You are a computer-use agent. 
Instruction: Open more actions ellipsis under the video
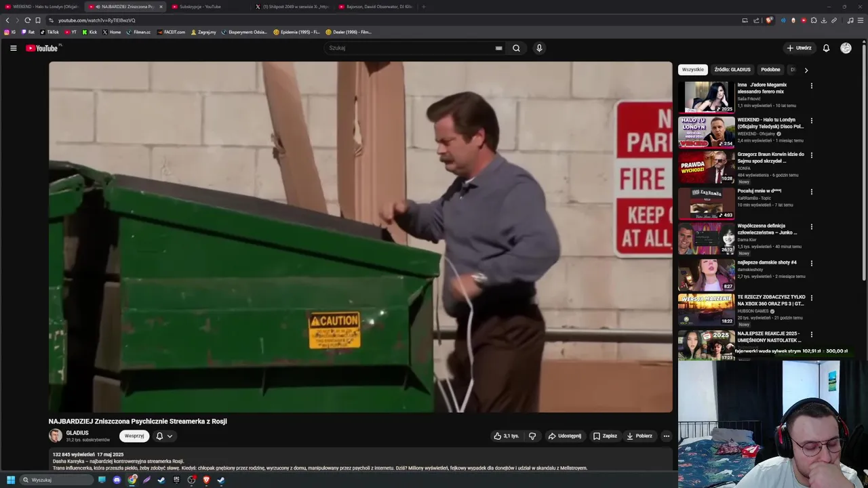tap(667, 436)
